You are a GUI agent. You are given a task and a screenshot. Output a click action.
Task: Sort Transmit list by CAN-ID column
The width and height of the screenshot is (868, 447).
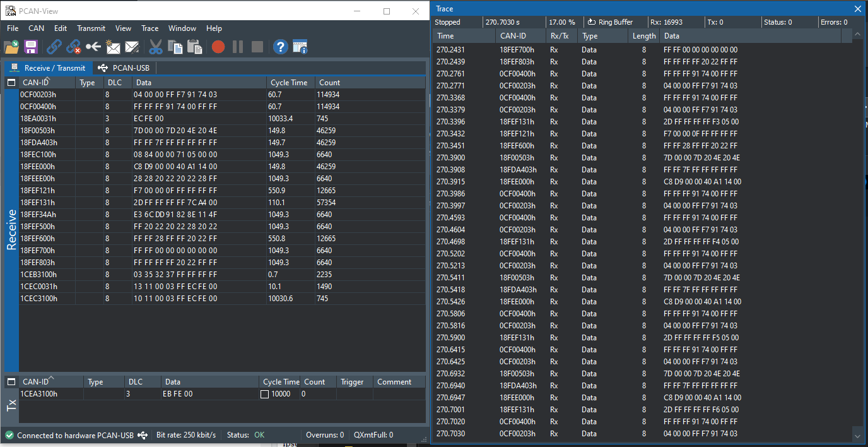[36, 382]
